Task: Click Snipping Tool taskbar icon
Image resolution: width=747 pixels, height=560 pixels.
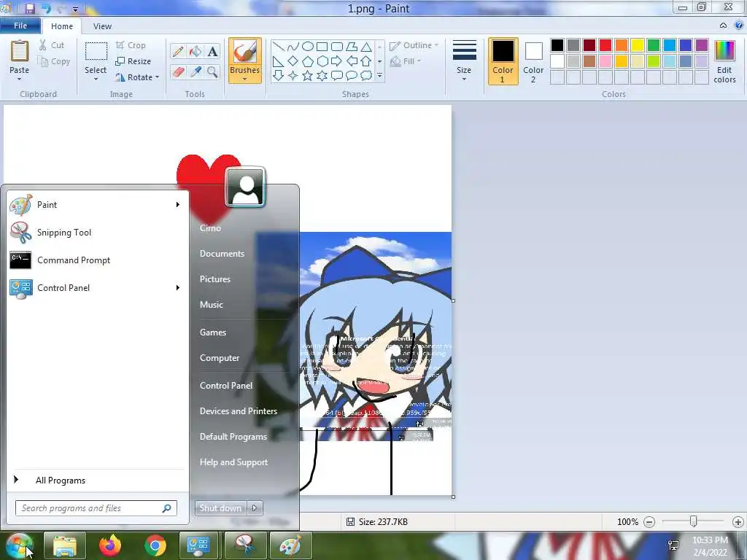Action: 245,545
